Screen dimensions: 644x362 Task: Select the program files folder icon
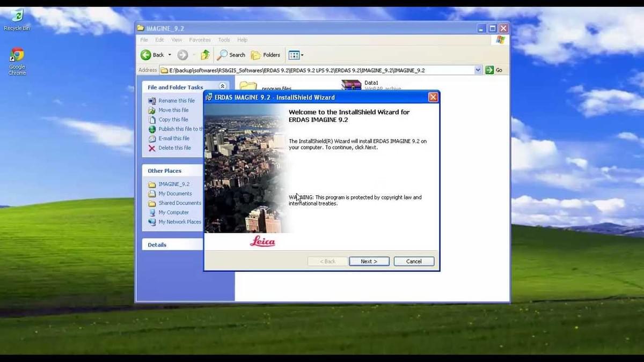pos(248,86)
